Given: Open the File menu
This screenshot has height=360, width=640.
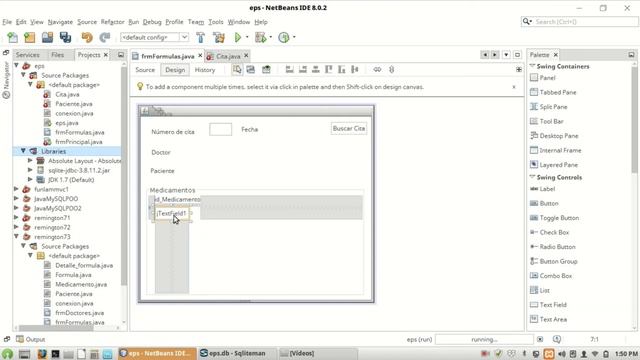Looking at the screenshot, I should pyautogui.click(x=7, y=22).
